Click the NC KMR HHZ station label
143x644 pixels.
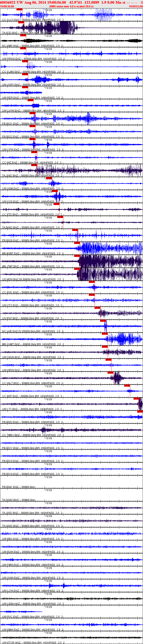pos(32,46)
